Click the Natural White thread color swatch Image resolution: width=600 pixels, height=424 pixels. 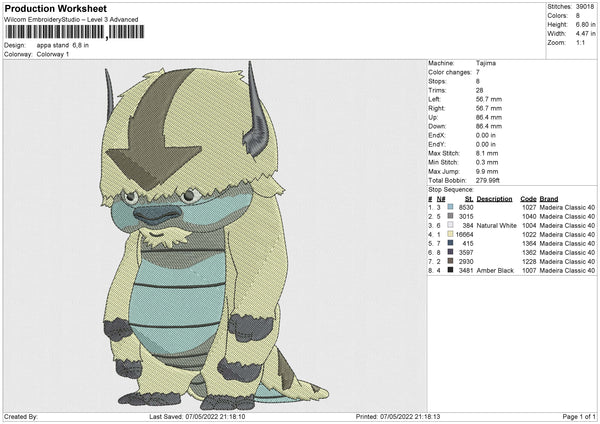point(450,225)
